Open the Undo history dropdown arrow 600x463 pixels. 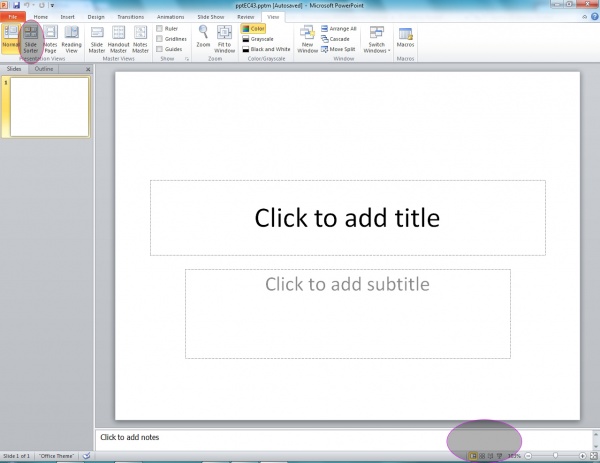pos(33,5)
